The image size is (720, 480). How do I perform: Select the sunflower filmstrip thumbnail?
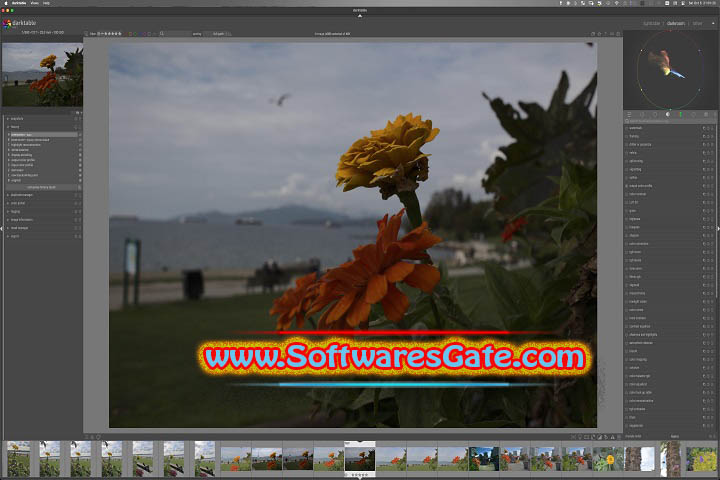[608, 459]
